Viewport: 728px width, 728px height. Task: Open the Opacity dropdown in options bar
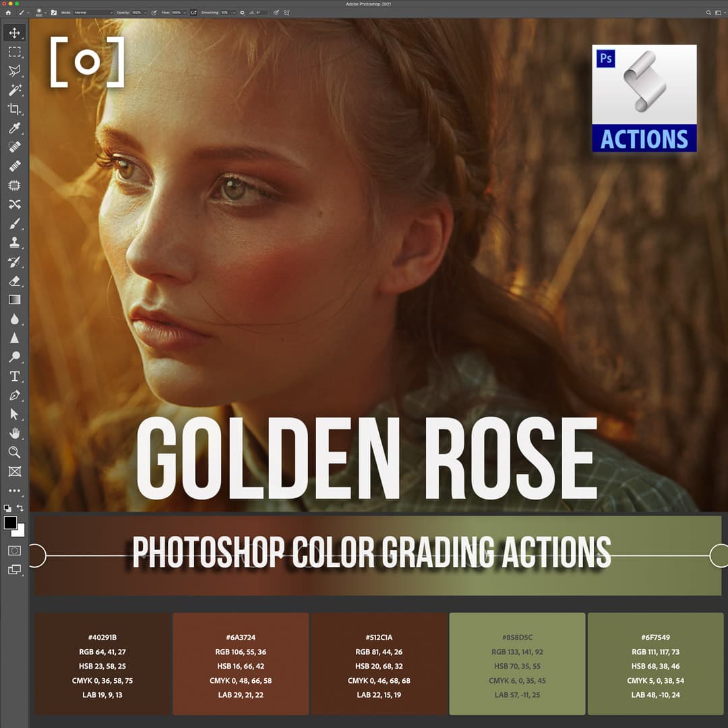coord(140,12)
